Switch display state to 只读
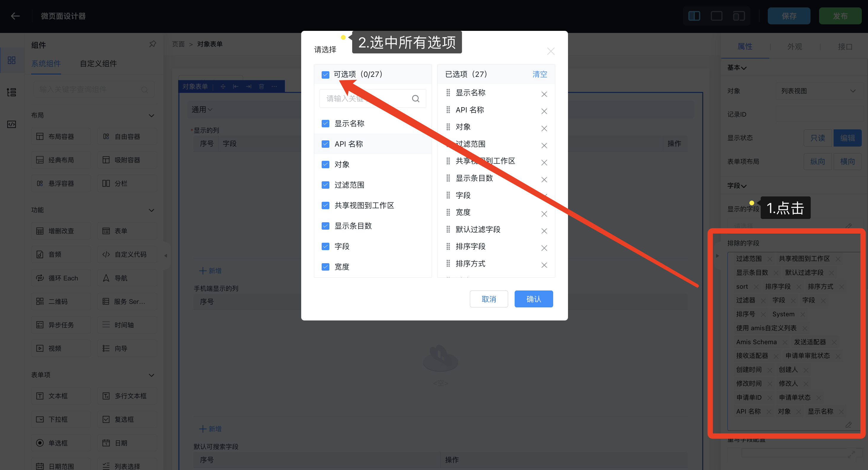 tap(818, 138)
